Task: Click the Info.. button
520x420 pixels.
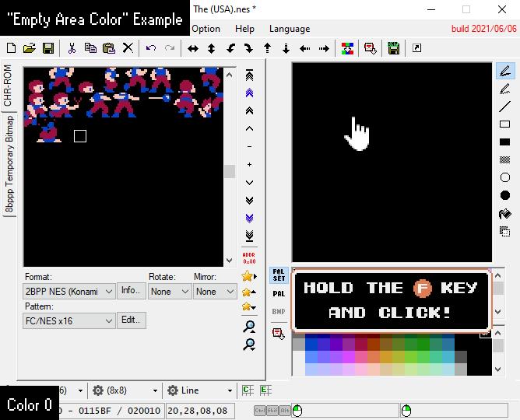Action: [x=131, y=291]
